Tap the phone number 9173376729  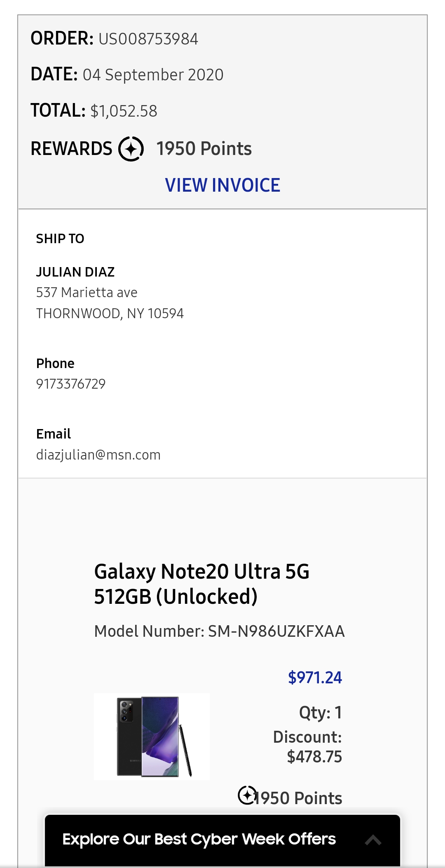(x=71, y=384)
